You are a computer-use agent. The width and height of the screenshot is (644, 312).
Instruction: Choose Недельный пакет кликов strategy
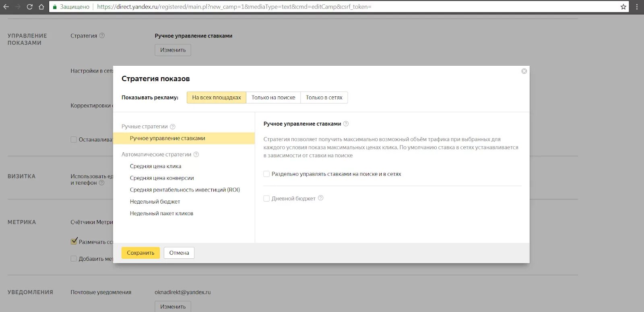161,213
